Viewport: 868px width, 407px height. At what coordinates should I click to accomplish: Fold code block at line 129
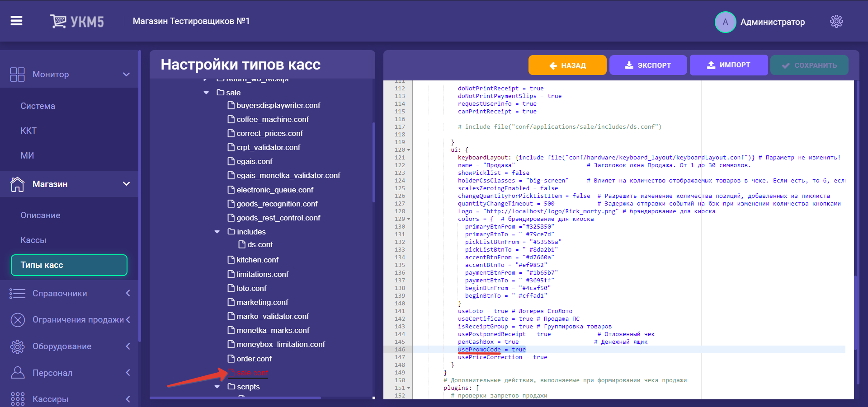(409, 219)
